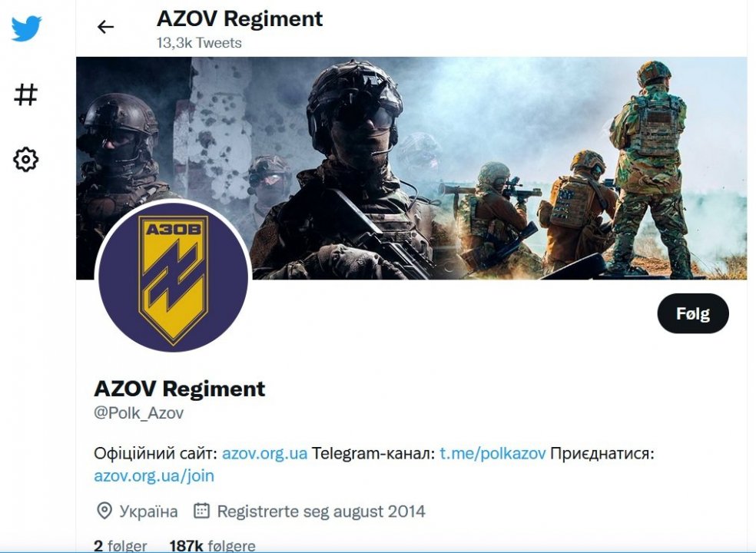The height and width of the screenshot is (553, 756).
Task: Open the t.me/polkazov Telegram link
Action: coord(492,454)
